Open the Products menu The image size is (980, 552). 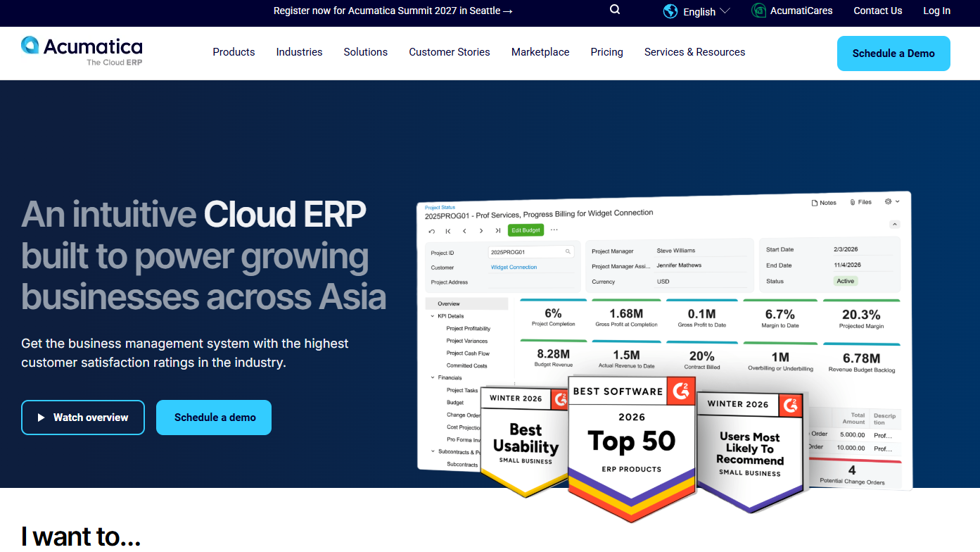(234, 52)
